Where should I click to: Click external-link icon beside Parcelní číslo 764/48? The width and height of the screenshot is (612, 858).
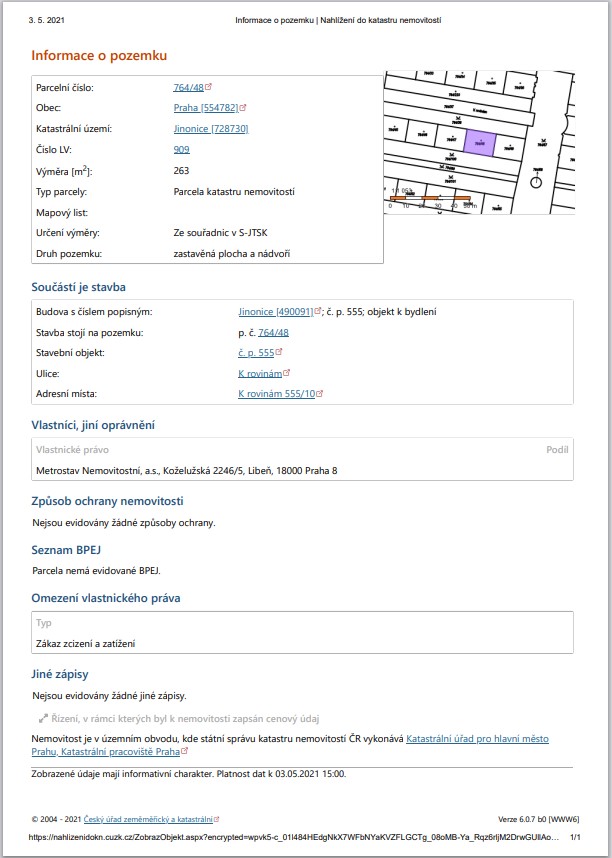click(x=208, y=87)
